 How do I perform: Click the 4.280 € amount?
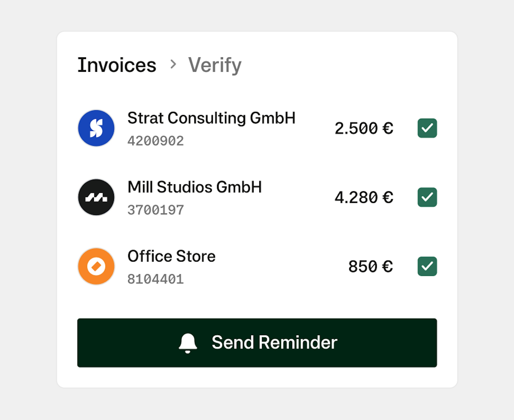(x=364, y=197)
